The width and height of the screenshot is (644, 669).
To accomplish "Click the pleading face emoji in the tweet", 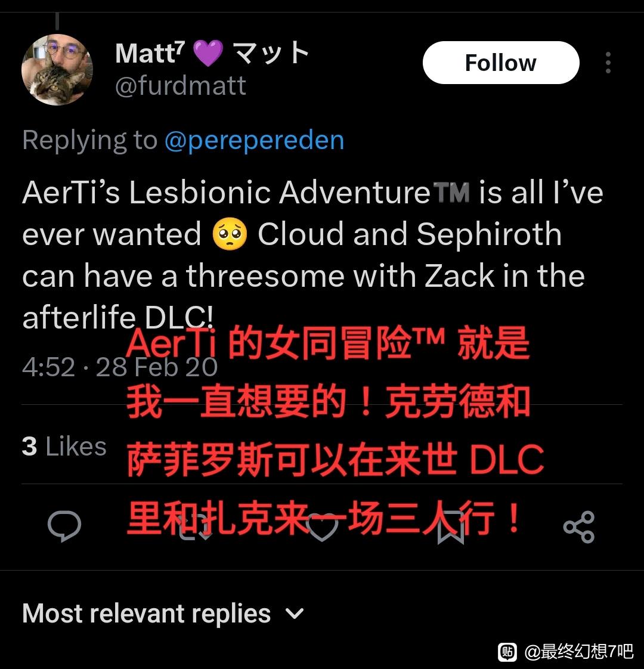I will pos(230,234).
